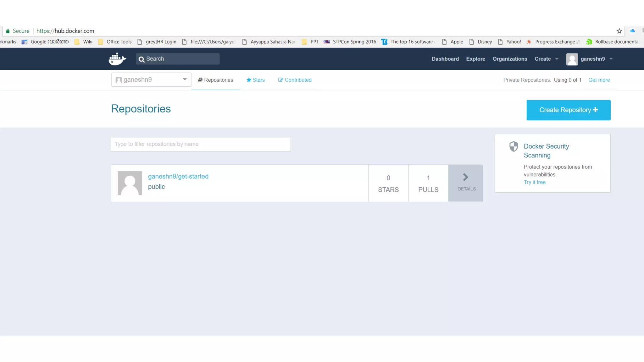
Task: Switch to the Contributed tab
Action: (x=295, y=80)
